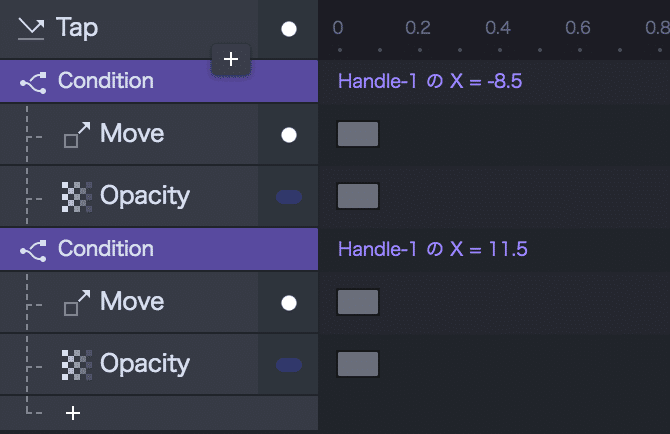This screenshot has height=434, width=670.
Task: Toggle the white dot on the second Move row
Action: coord(289,303)
